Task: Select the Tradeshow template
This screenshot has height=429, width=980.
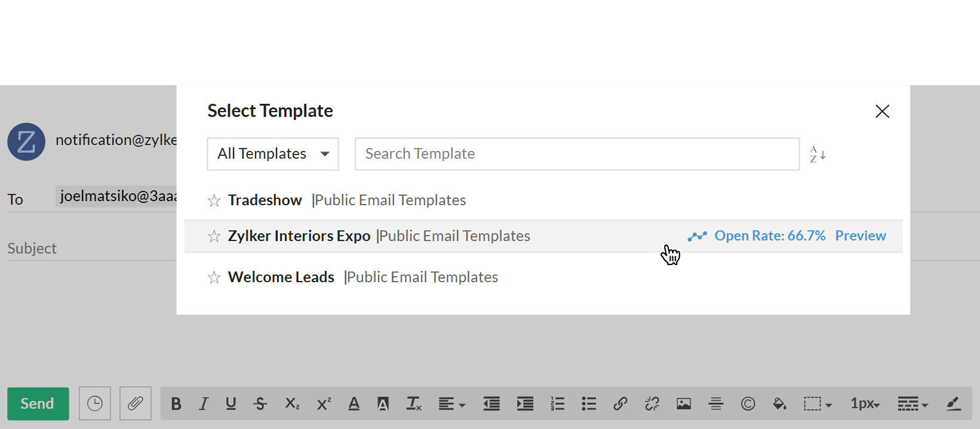Action: (265, 200)
